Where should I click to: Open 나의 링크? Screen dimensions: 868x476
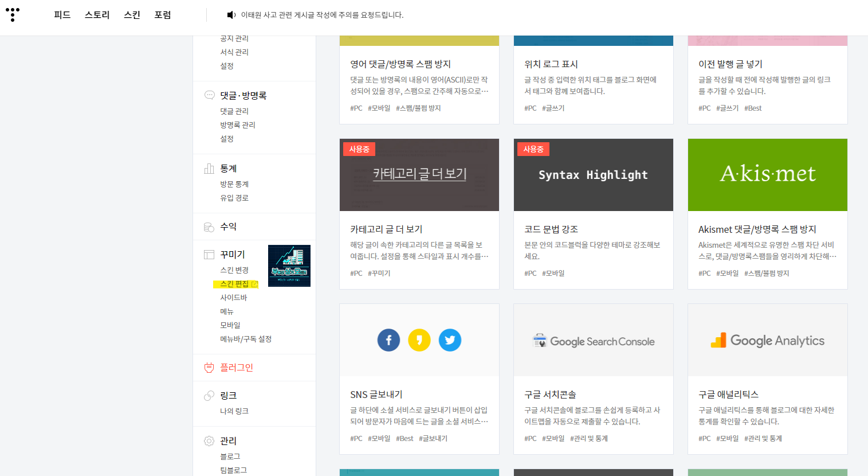(234, 411)
